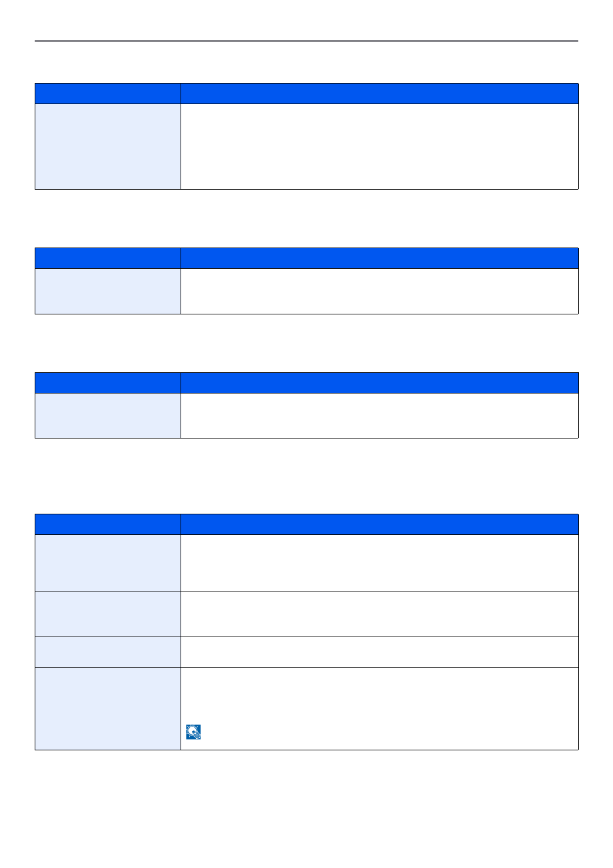
Task: Click first-row light-blue cell of fourth table
Action: click(108, 563)
